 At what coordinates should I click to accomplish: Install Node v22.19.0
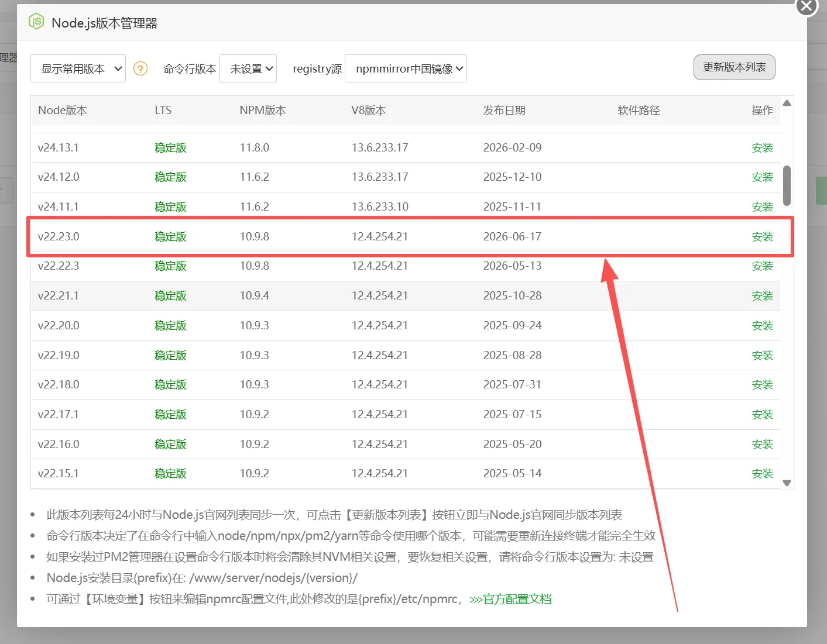pyautogui.click(x=763, y=356)
